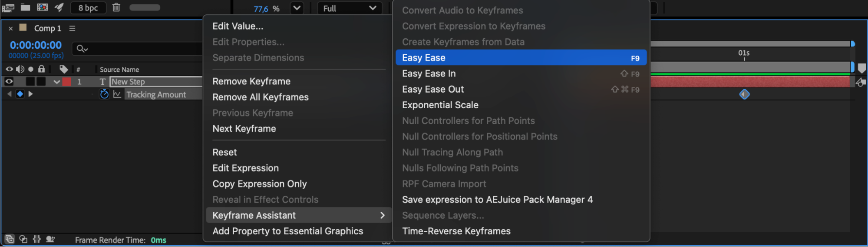Click the new folder icon in project toolbar
The image size is (868, 247).
26,7
